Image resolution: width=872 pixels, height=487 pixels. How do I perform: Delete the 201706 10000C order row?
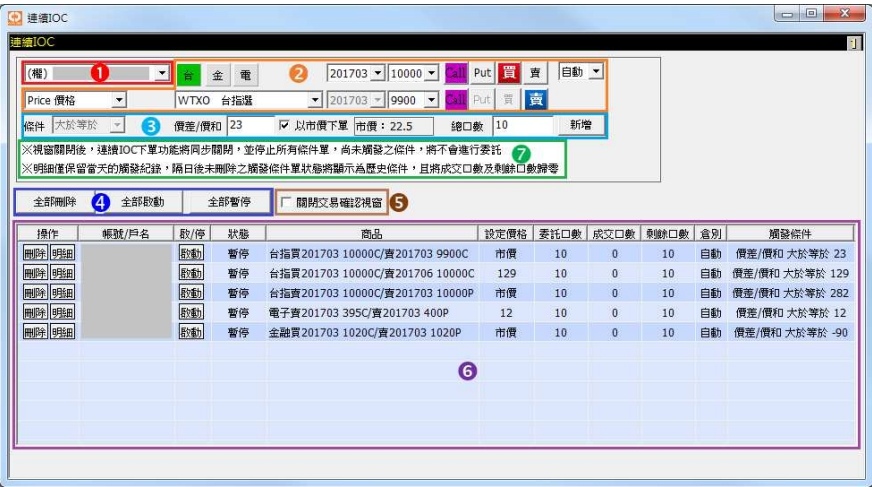[x=34, y=273]
